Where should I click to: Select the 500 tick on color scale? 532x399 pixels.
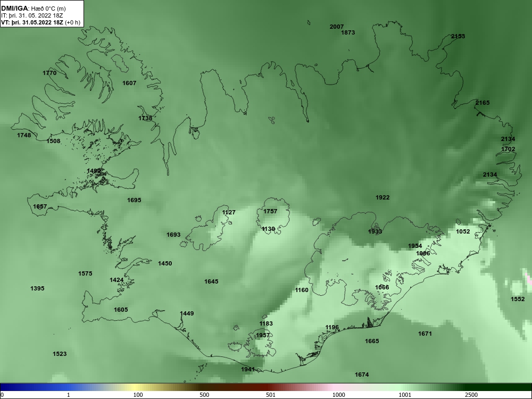(x=204, y=395)
